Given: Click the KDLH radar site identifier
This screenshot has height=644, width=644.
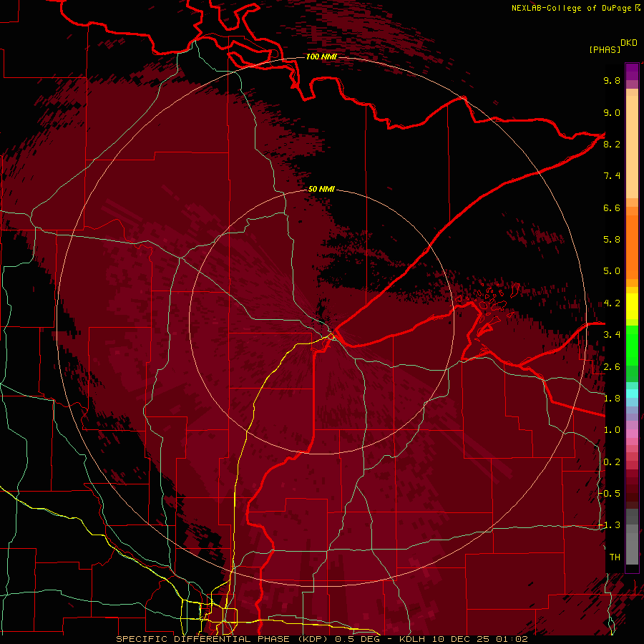Looking at the screenshot, I should coord(413,639).
